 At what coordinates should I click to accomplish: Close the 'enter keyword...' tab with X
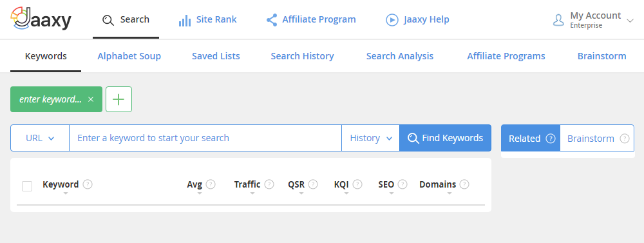pos(91,99)
